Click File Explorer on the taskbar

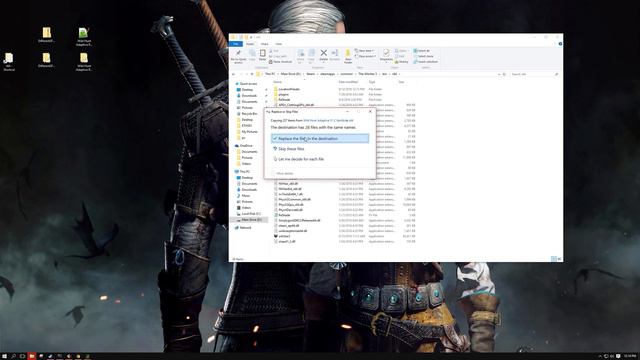pyautogui.click(x=32, y=356)
